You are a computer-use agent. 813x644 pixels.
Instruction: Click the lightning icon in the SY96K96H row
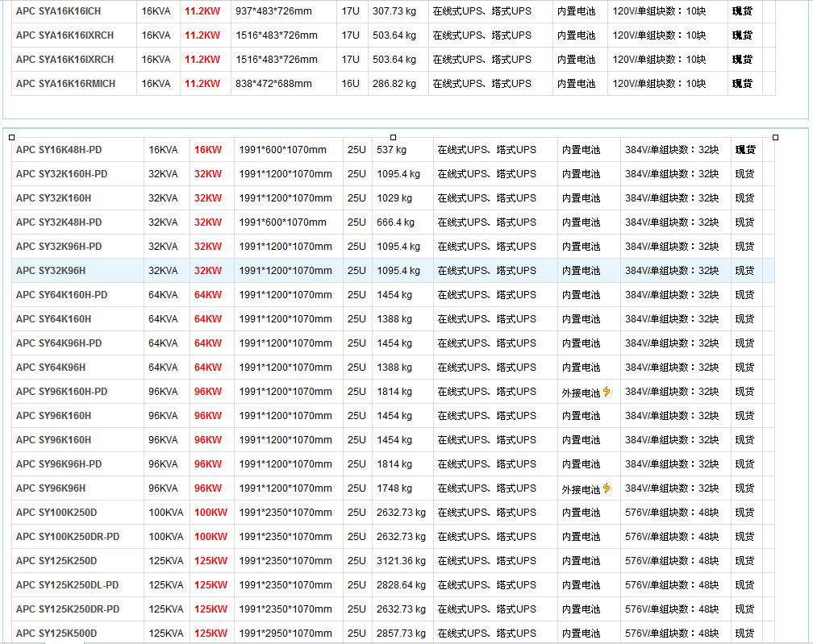coord(607,488)
